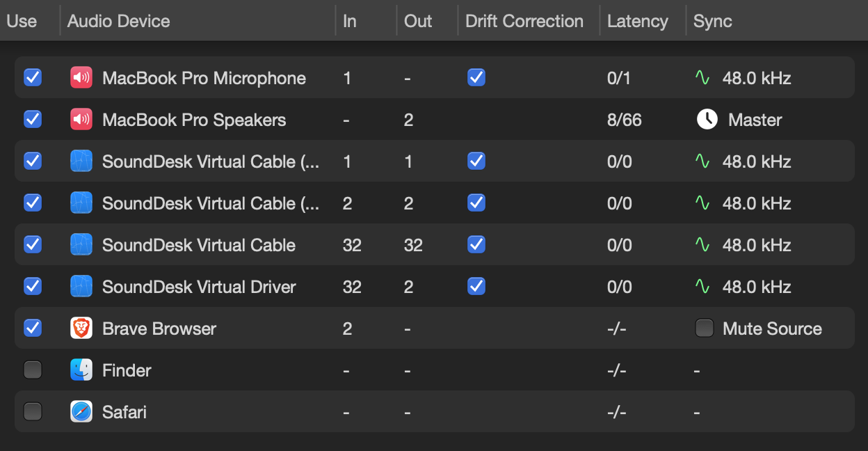Image resolution: width=868 pixels, height=451 pixels.
Task: Toggle Mute Source for Brave Browser
Action: click(704, 328)
